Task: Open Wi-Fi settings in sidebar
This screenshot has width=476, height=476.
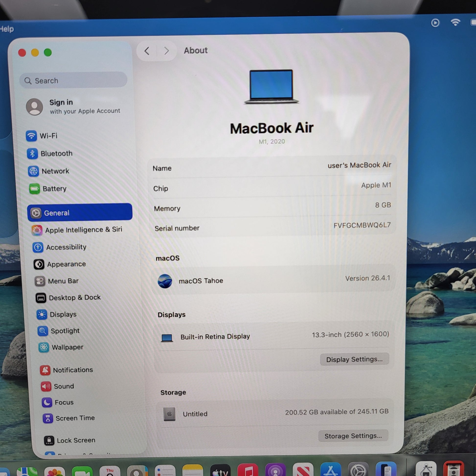Action: pos(48,136)
